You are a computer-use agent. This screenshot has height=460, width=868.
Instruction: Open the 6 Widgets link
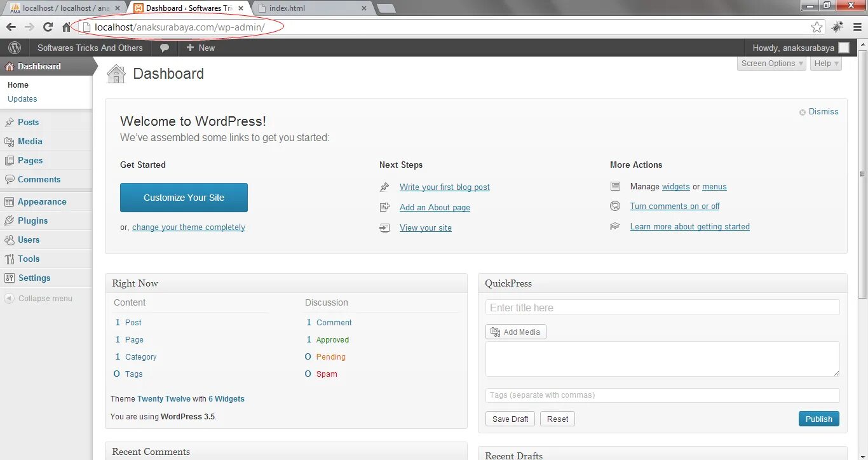coord(226,399)
